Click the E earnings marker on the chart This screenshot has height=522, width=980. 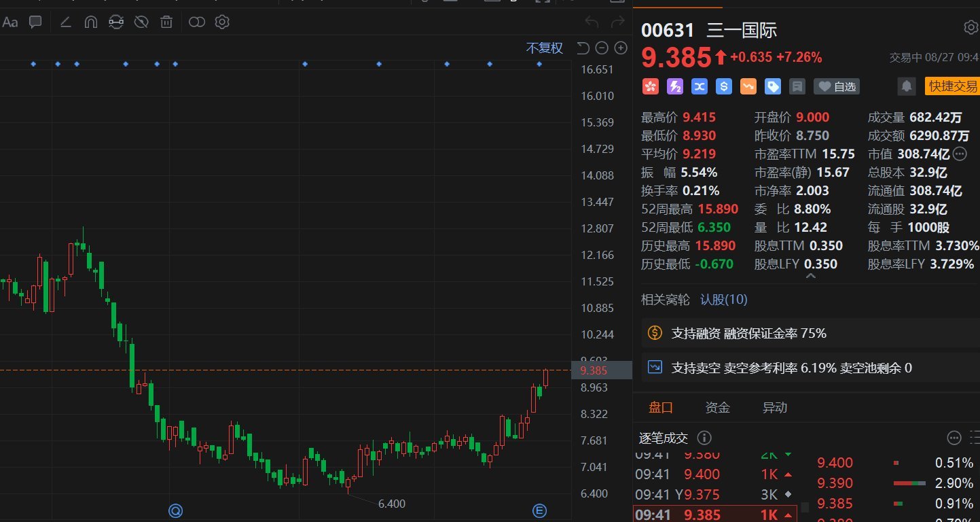click(x=539, y=511)
